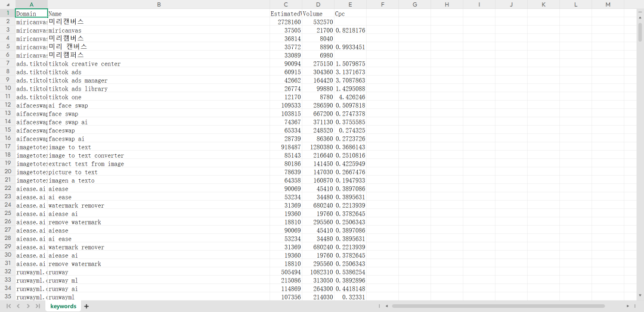
Task: Select cell with volume 1280380
Action: point(318,147)
